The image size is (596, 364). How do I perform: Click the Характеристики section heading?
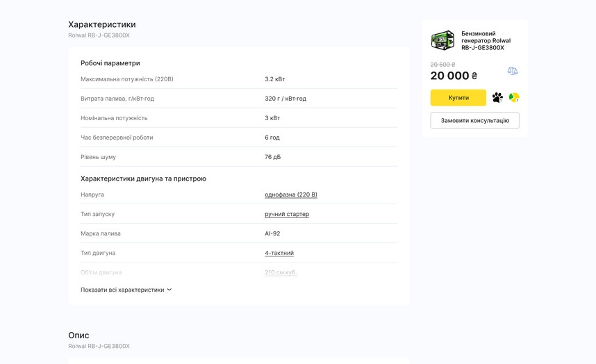(x=102, y=24)
